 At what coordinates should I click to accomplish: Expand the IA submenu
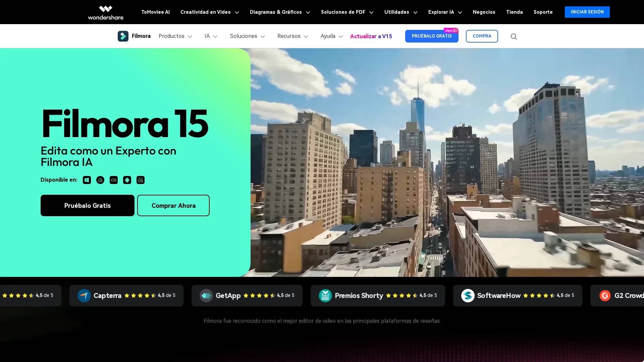211,36
